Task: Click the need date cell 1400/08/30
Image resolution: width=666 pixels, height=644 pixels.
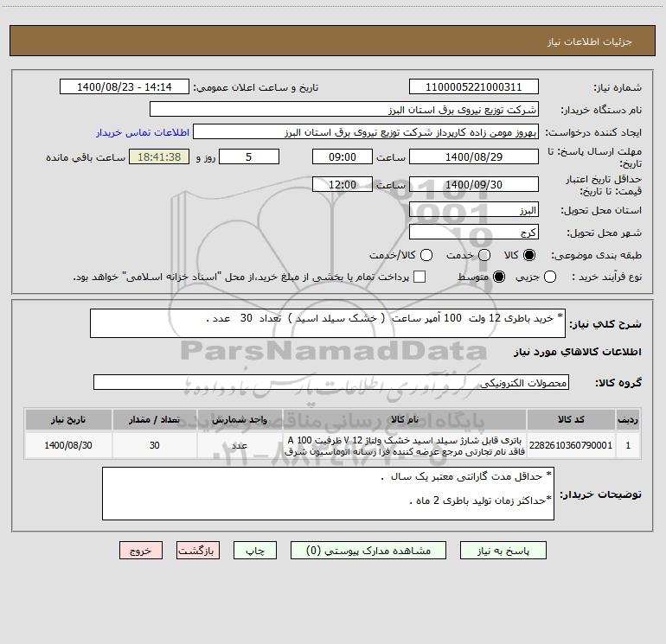Action: 68,445
